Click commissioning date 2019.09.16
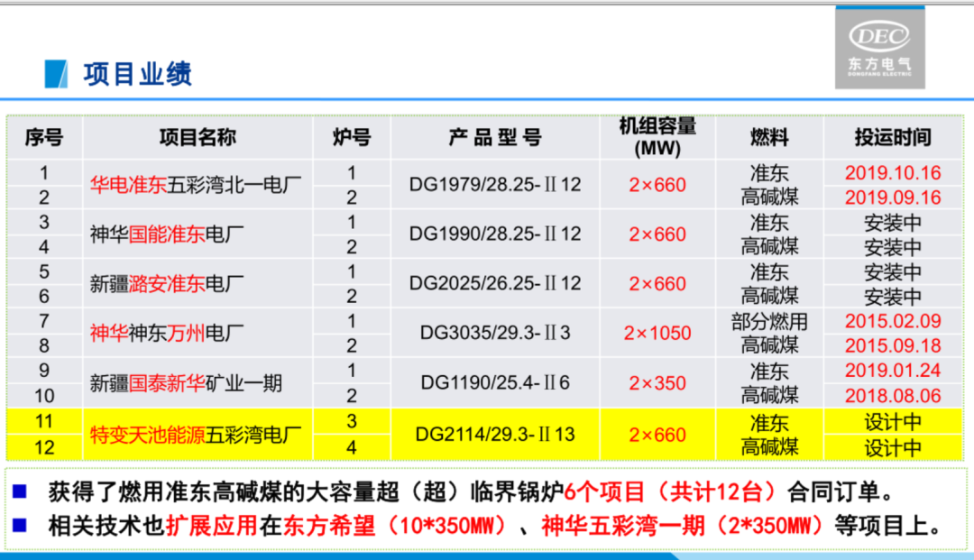Image resolution: width=974 pixels, height=560 pixels. [x=893, y=197]
